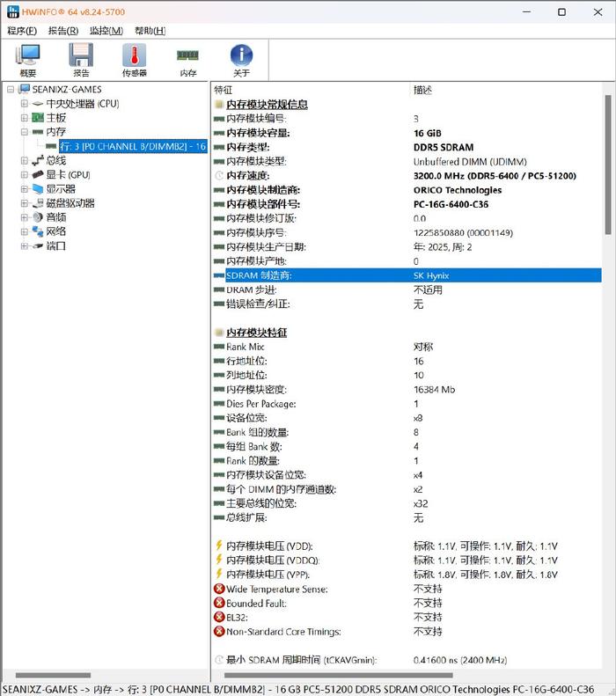Open the 概要 summary toolbar icon
This screenshot has width=616, height=696.
pyautogui.click(x=27, y=60)
